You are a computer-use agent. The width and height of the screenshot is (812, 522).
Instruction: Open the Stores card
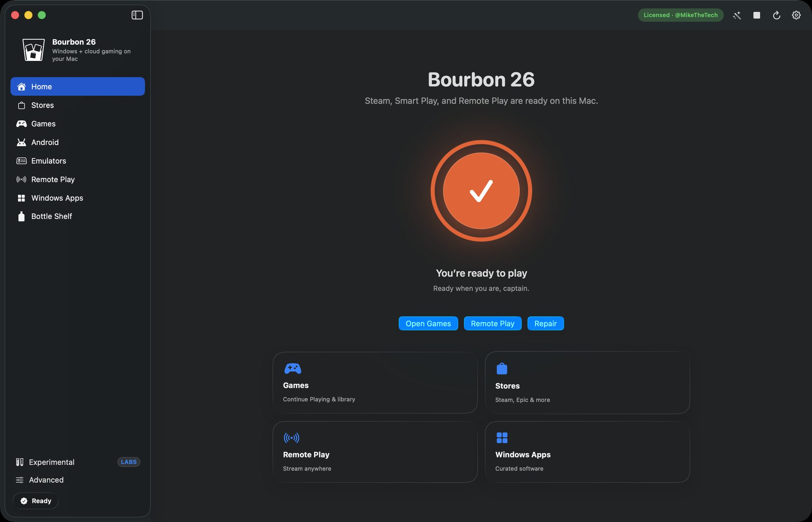[x=587, y=383]
